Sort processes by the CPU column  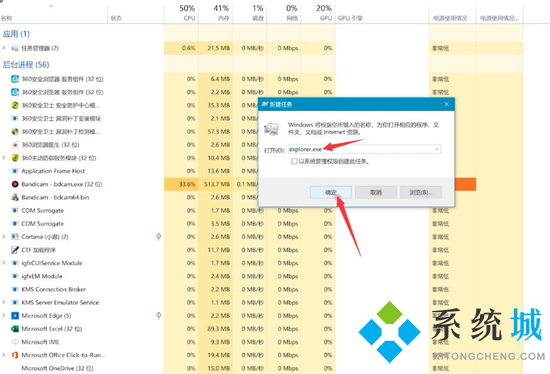click(181, 13)
